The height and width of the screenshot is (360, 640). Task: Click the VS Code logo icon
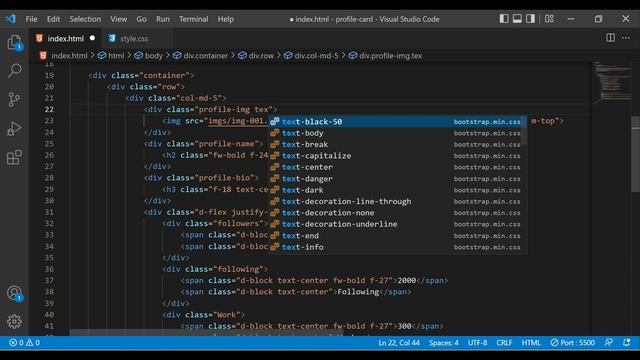pyautogui.click(x=11, y=19)
